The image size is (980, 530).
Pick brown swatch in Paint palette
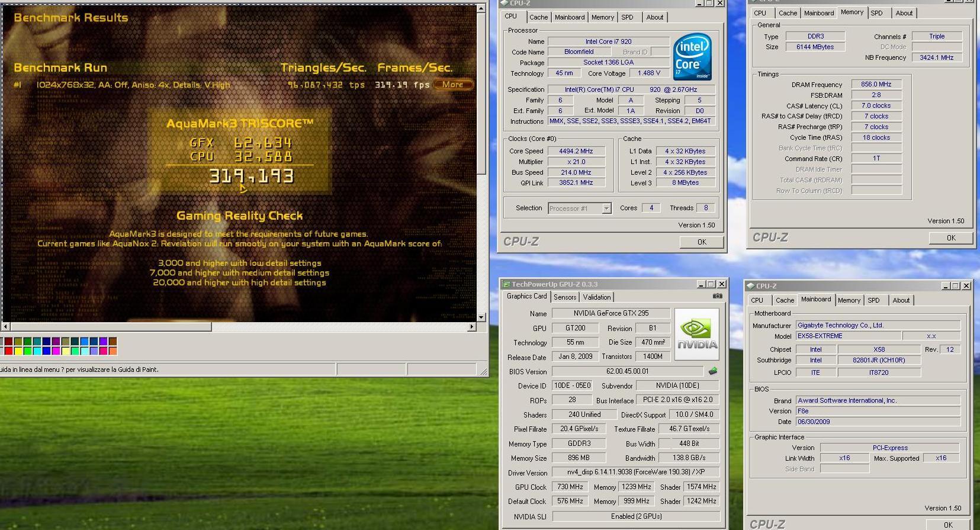(113, 342)
